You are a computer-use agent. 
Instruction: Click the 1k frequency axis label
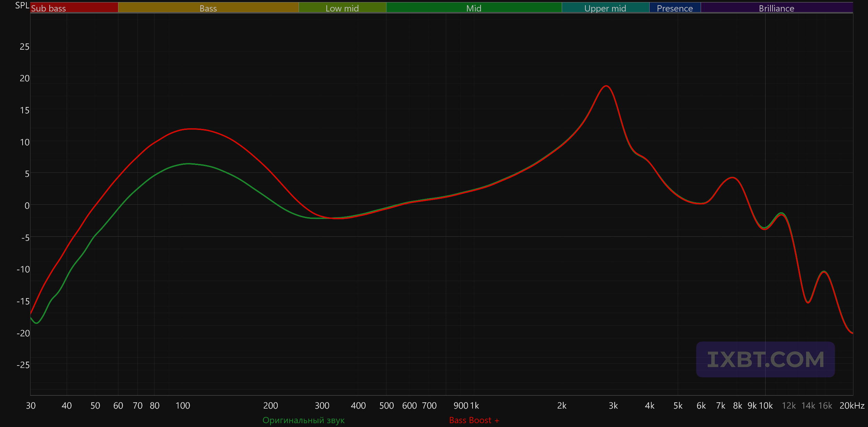click(x=475, y=405)
